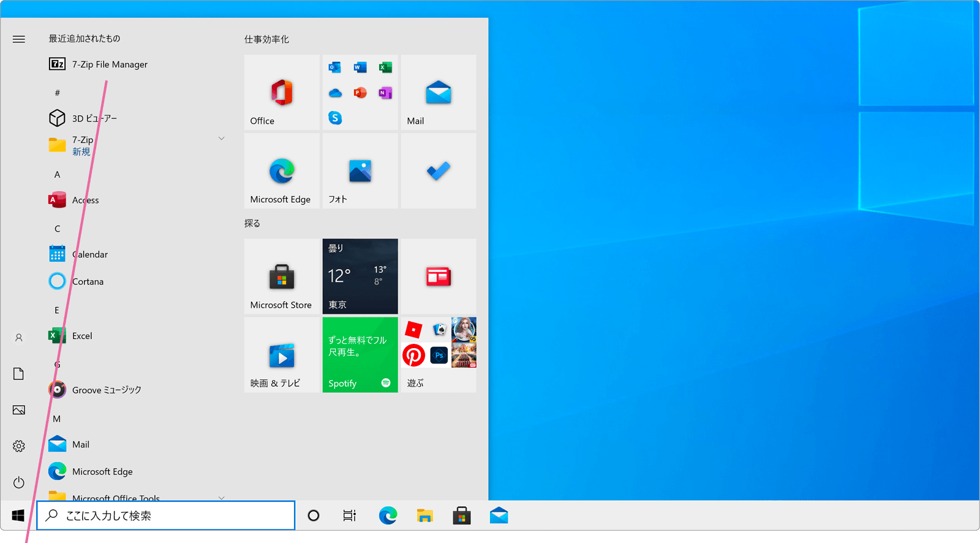Click the # section header
The width and height of the screenshot is (980, 543).
pyautogui.click(x=57, y=93)
